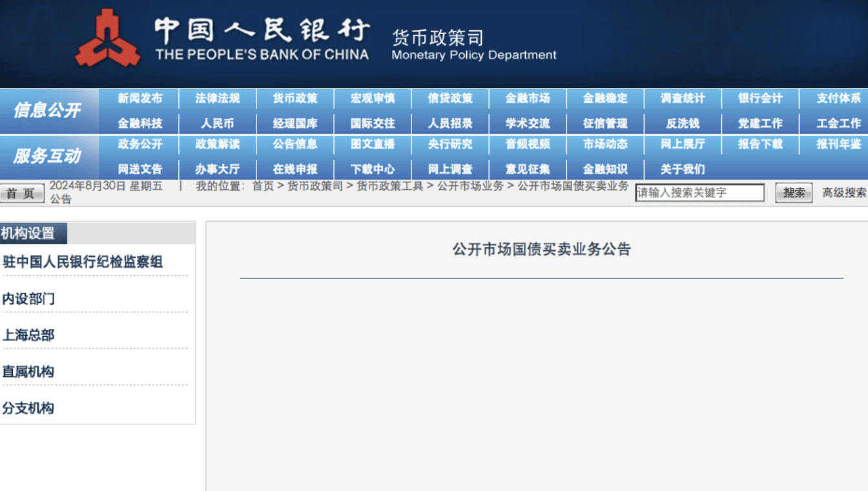The width and height of the screenshot is (868, 491).
Task: Focus the search keyword input field
Action: click(699, 193)
